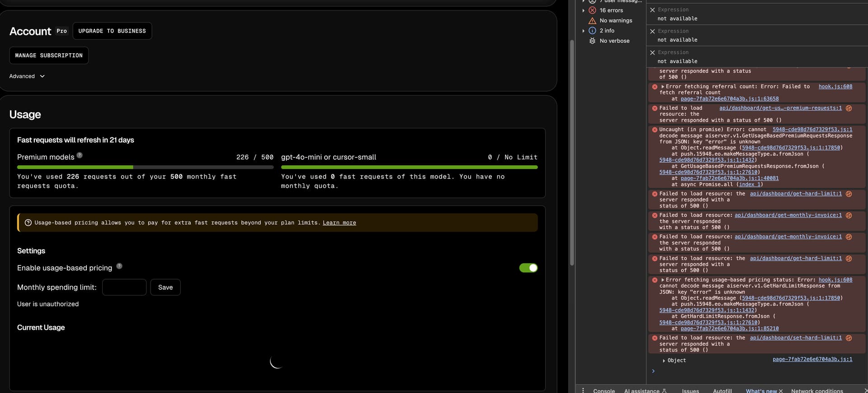
Task: Click the console prompt input chevron
Action: point(653,371)
